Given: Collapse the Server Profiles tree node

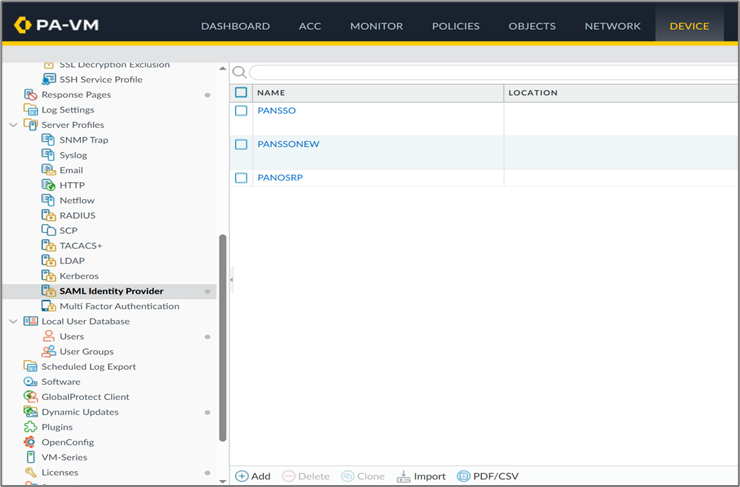Looking at the screenshot, I should point(13,125).
